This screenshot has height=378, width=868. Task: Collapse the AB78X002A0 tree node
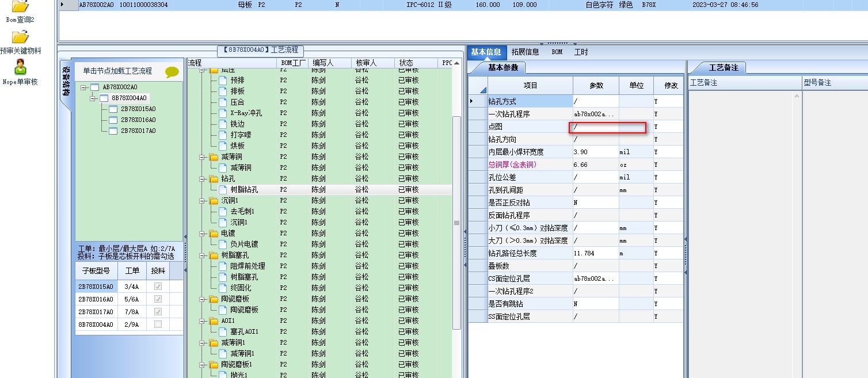(83, 87)
